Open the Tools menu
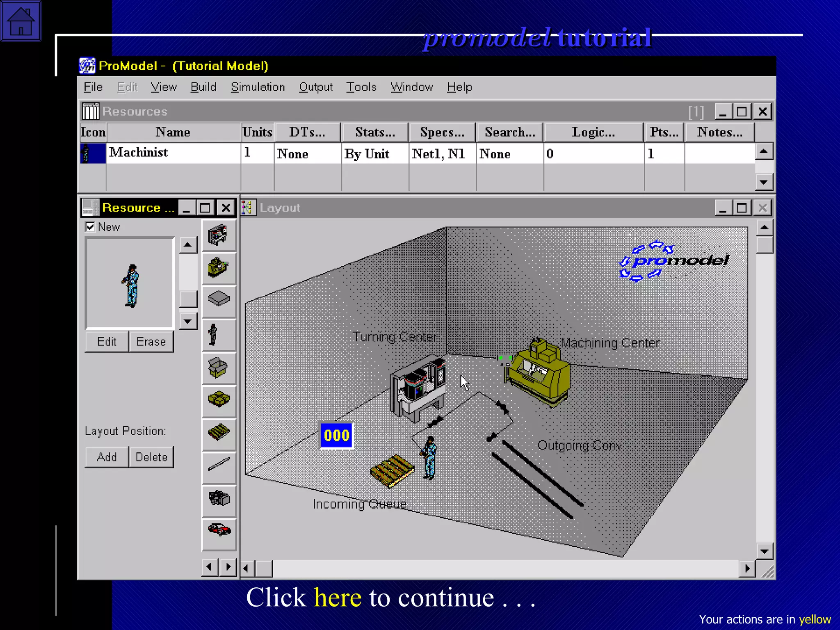 361,87
